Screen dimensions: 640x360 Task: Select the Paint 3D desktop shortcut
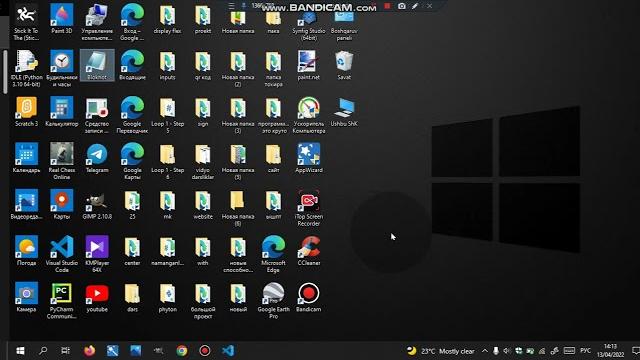point(62,21)
